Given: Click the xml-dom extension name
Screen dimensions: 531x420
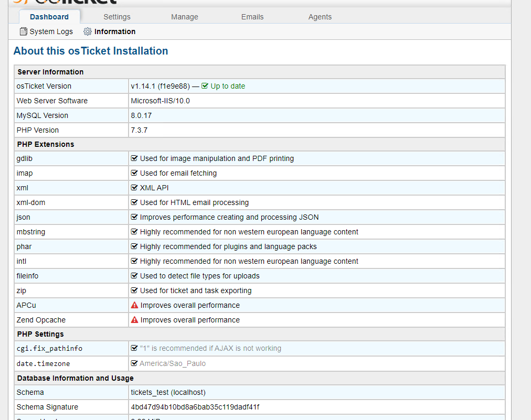Looking at the screenshot, I should 31,202.
